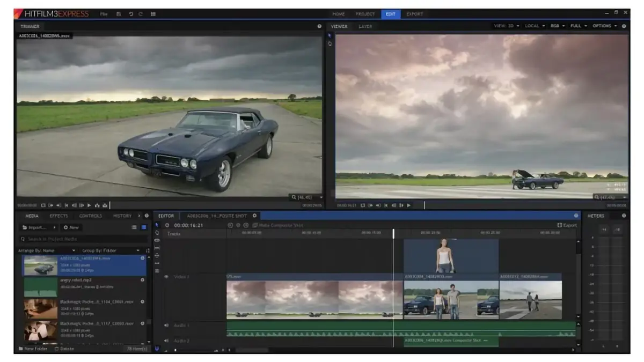Image resolution: width=644 pixels, height=362 pixels.
Task: Open the RGB channel dropdown
Action: point(558,26)
